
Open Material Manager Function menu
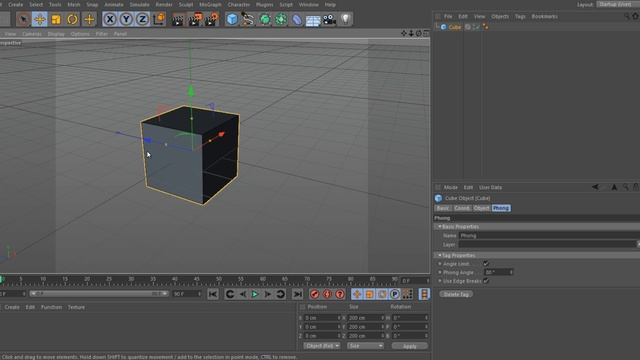click(x=51, y=307)
